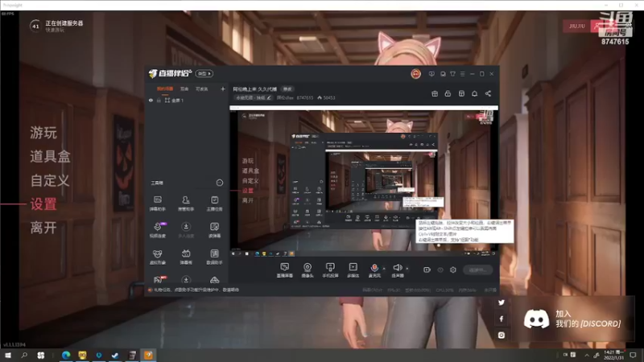644x362 pixels.
Task: Open the Windows Start menu
Action: (x=8, y=355)
